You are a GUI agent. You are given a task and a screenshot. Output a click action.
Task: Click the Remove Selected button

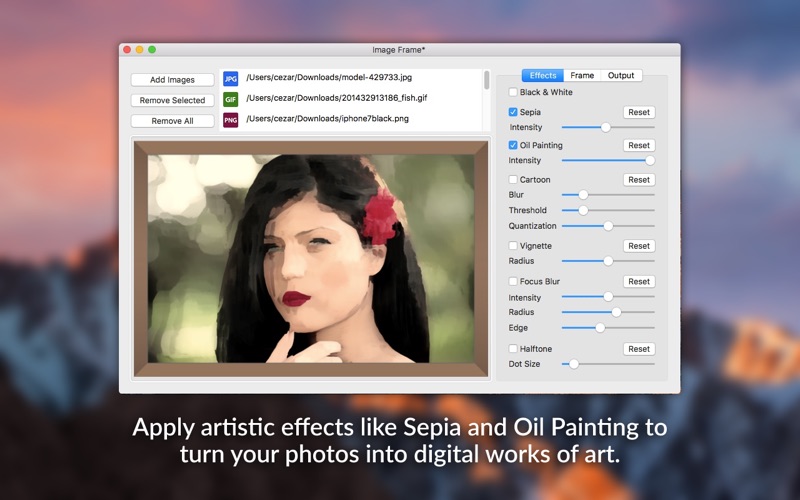pos(172,100)
